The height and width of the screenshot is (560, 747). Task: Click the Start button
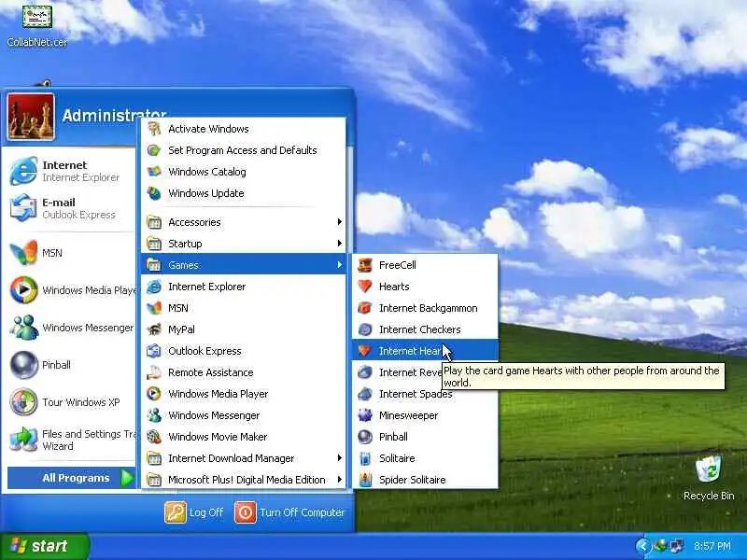[x=44, y=546]
